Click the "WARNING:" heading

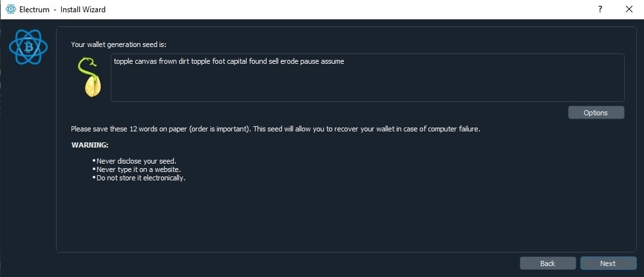[90, 145]
